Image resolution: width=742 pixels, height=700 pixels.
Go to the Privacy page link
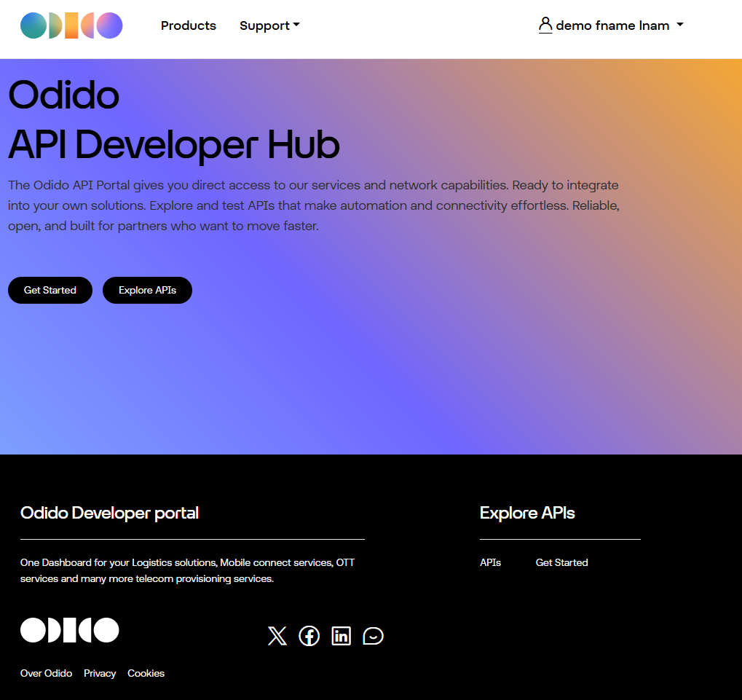(100, 673)
